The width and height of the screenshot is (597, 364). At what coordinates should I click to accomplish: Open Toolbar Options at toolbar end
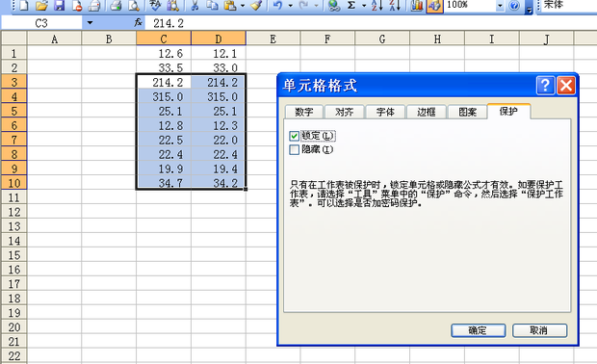point(529,7)
